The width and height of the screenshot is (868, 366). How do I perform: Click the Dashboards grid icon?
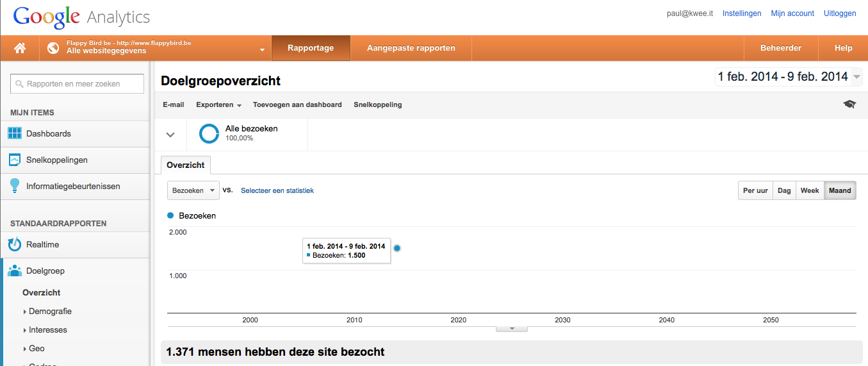[x=15, y=133]
